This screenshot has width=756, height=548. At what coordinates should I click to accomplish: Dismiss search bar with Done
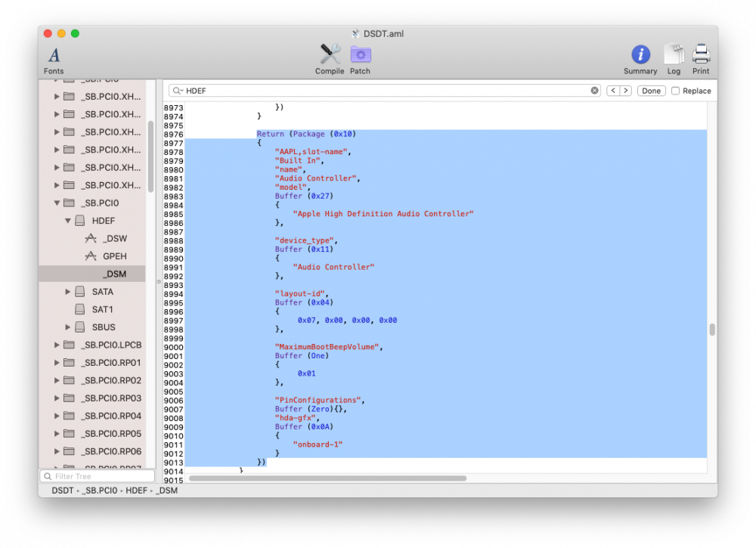point(652,91)
